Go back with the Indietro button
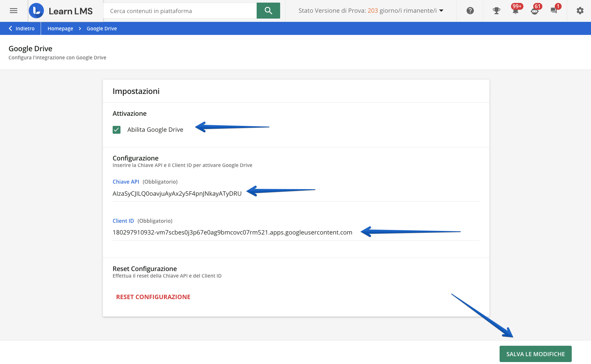 [22, 28]
